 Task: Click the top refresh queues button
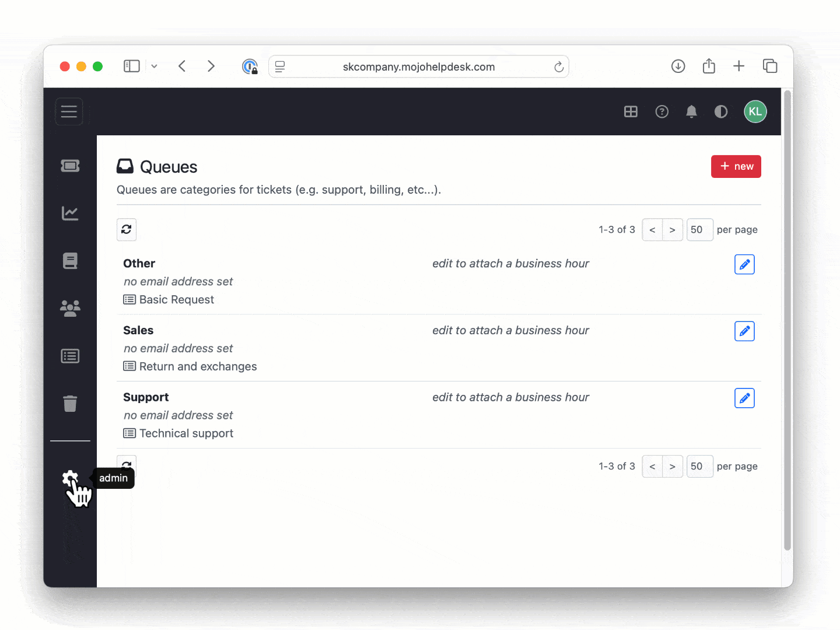[127, 230]
